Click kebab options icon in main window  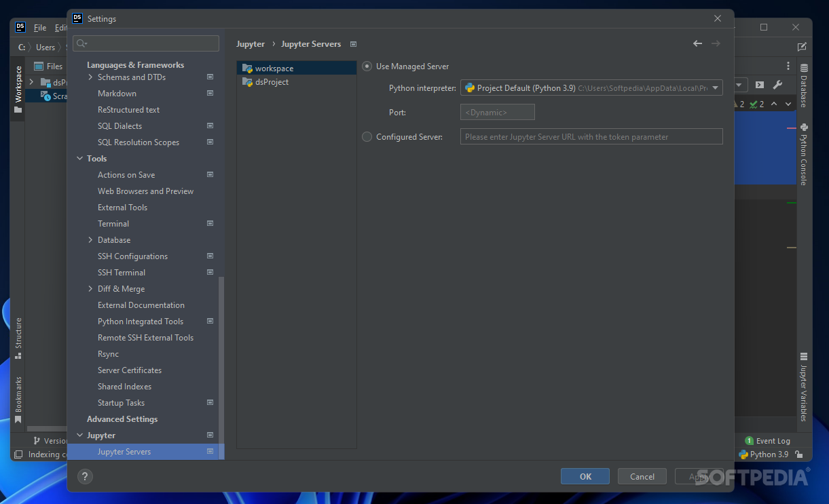point(788,66)
